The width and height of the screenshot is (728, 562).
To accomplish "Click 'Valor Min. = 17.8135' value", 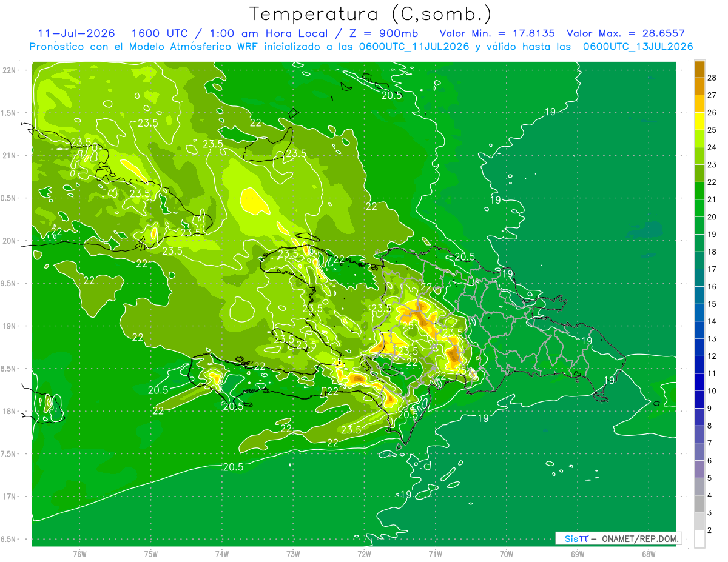I will click(497, 33).
